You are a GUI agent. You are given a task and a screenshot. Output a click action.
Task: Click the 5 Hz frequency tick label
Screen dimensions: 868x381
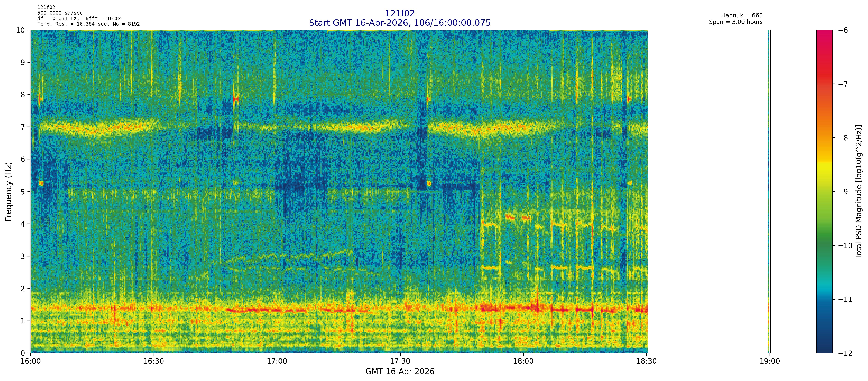(x=23, y=192)
